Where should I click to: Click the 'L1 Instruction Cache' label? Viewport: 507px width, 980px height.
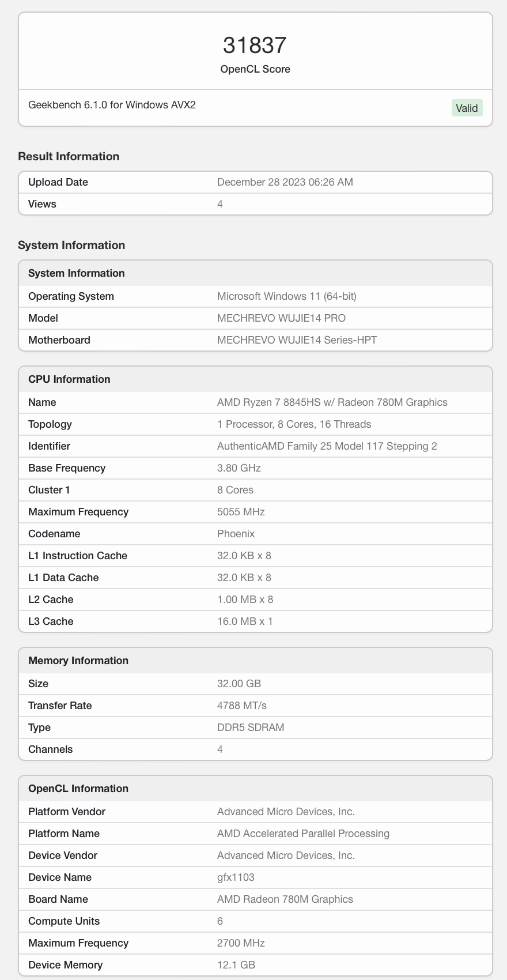coord(78,556)
